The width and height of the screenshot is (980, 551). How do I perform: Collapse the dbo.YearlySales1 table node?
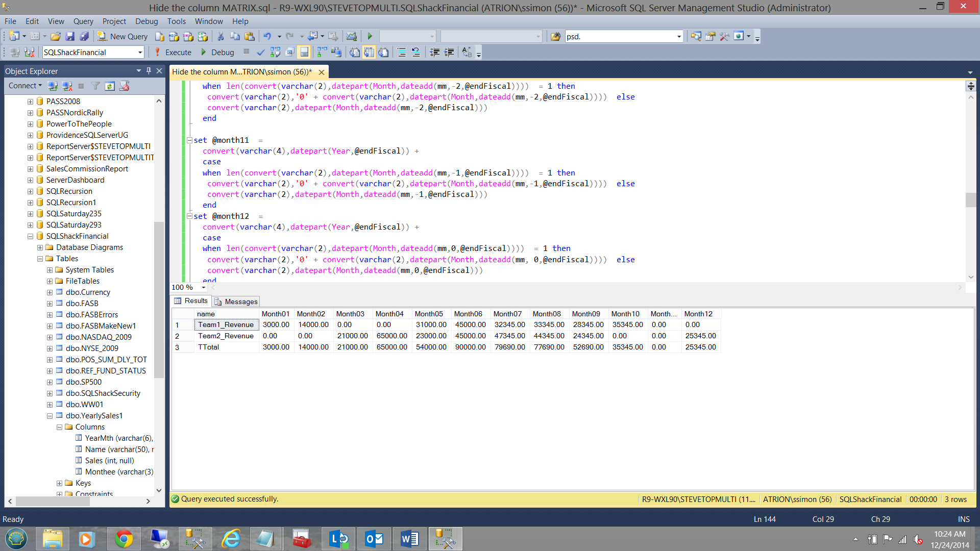coord(50,416)
